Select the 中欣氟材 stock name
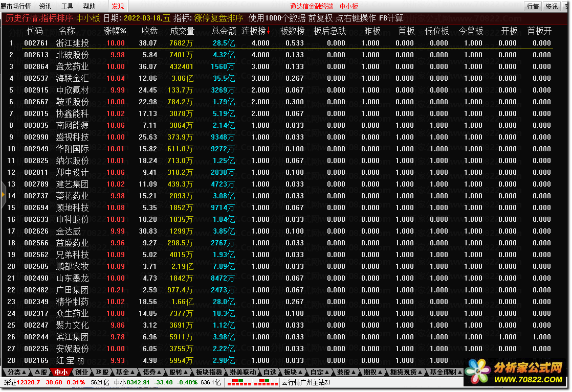 pos(72,90)
